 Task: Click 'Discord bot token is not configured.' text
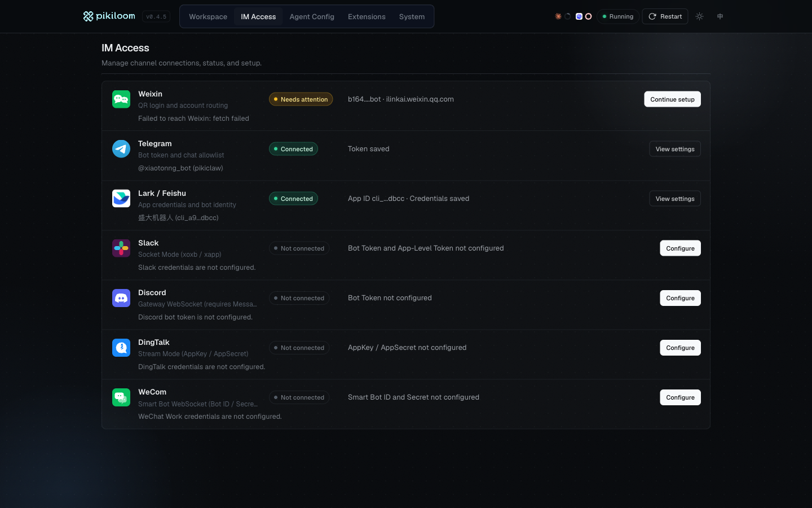195,317
